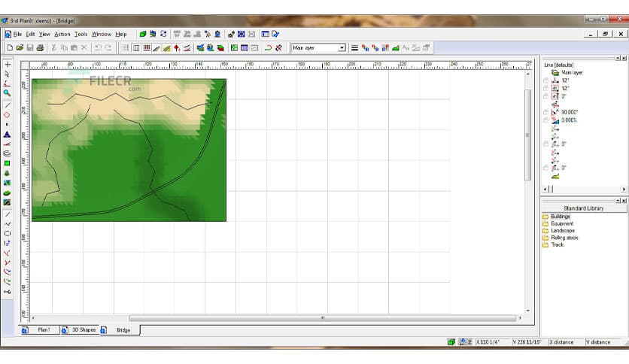
Task: Click the Line [defaults] heading
Action: (x=559, y=65)
